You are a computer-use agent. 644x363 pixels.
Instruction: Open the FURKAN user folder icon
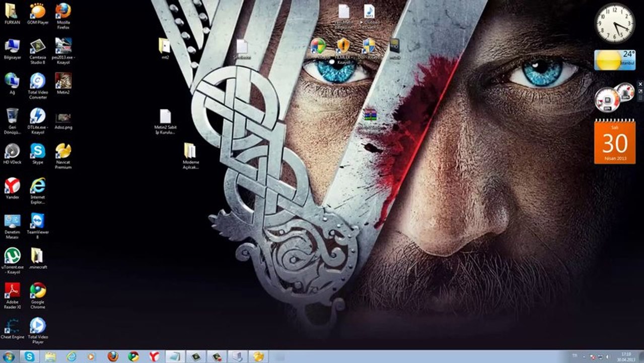point(12,12)
